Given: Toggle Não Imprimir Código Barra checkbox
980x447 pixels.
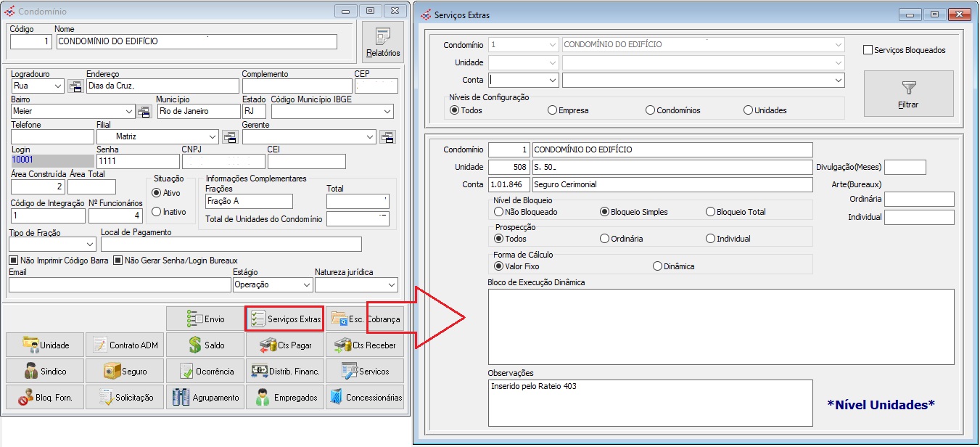Looking at the screenshot, I should point(14,261).
